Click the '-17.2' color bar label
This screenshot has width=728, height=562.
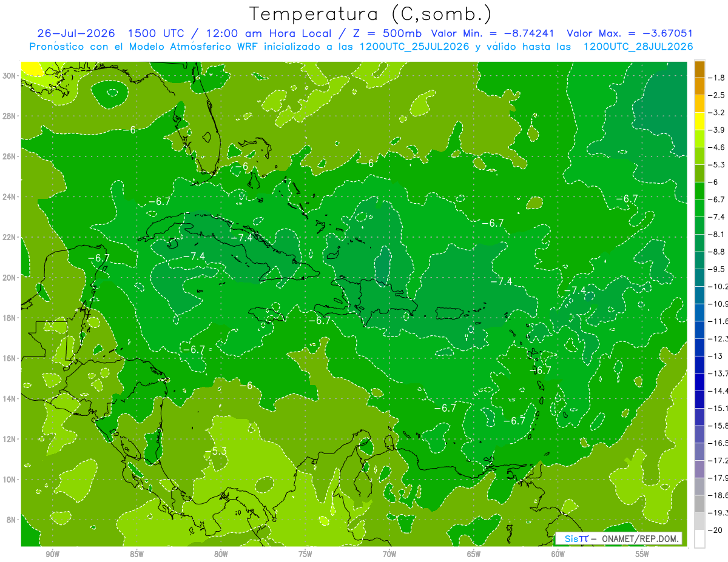pyautogui.click(x=718, y=460)
